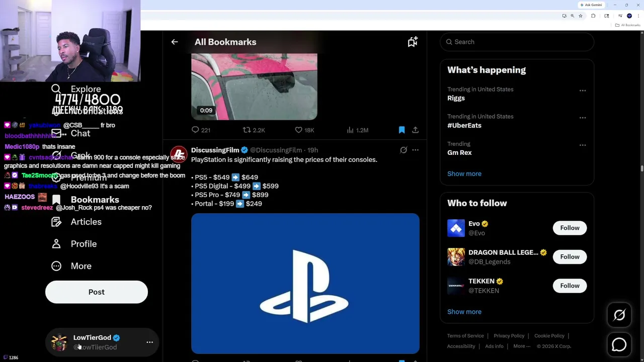Click the TEKKEN account avatar
644x362 pixels.
point(456,286)
